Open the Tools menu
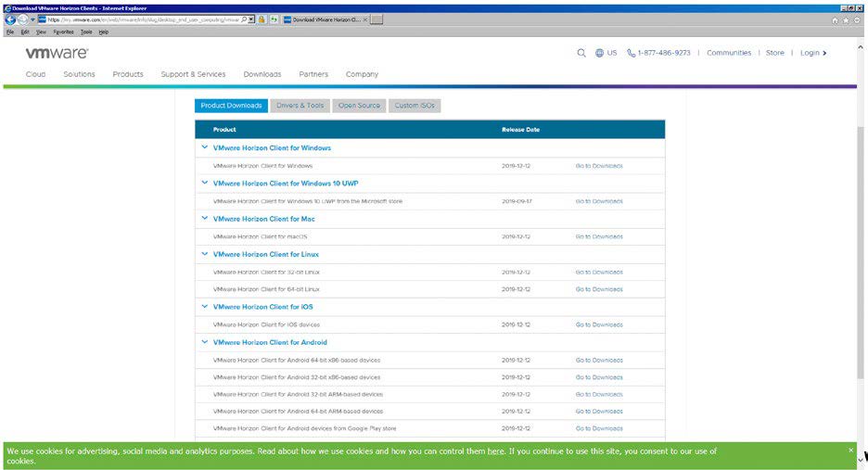The width and height of the screenshot is (868, 470). tap(86, 32)
